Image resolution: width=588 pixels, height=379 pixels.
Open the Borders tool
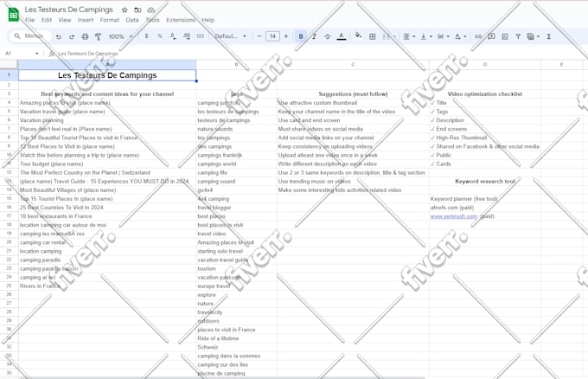coord(373,36)
